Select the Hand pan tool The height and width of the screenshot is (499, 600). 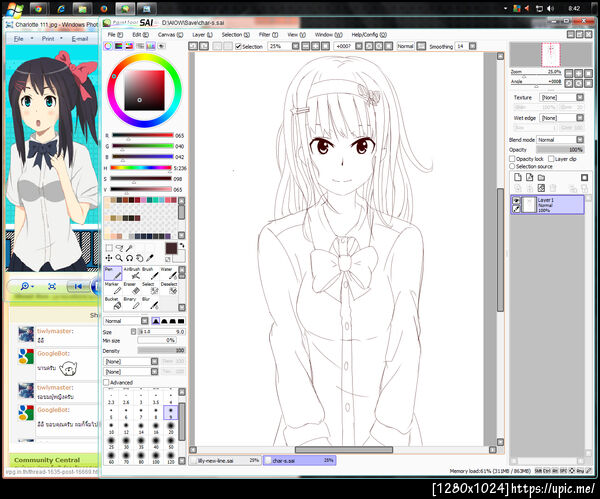click(x=140, y=258)
